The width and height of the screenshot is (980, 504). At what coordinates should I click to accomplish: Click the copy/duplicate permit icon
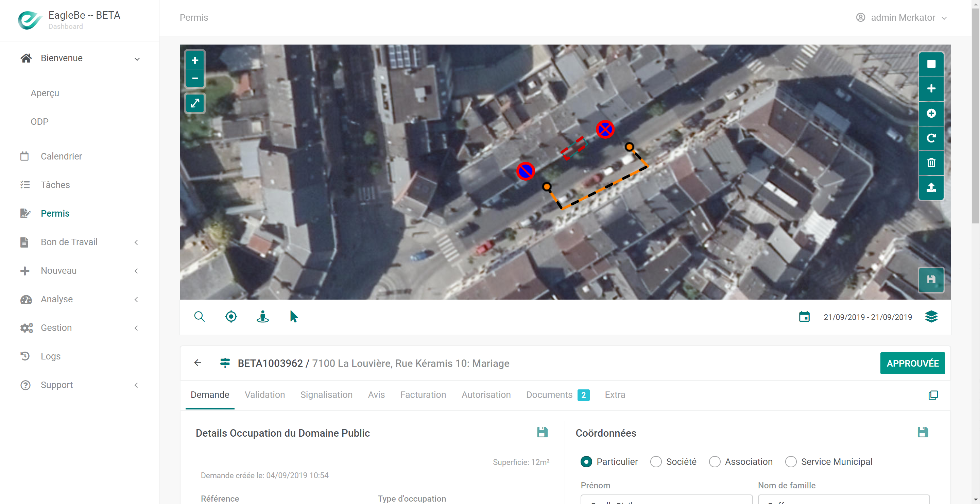(933, 395)
